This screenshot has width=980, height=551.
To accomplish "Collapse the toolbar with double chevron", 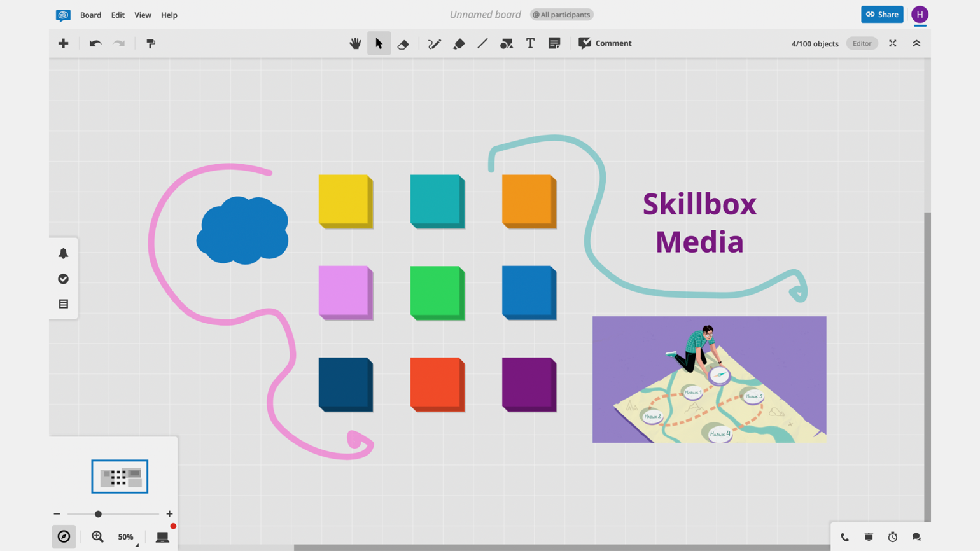I will click(x=916, y=43).
